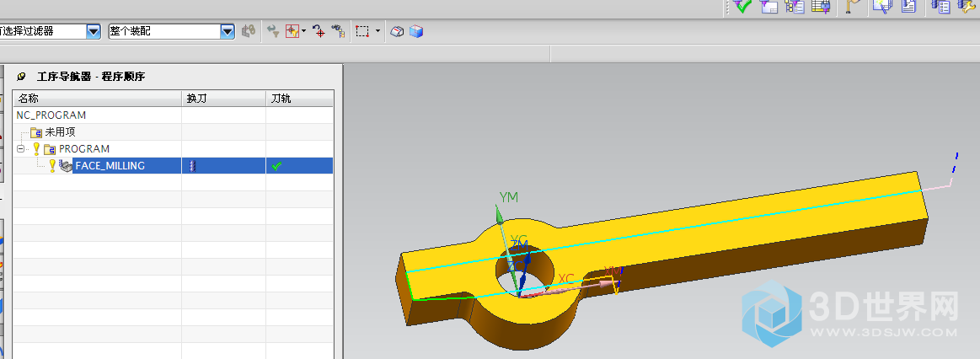The width and height of the screenshot is (980, 359).
Task: Click the machine tool flag icon
Action: tap(853, 7)
